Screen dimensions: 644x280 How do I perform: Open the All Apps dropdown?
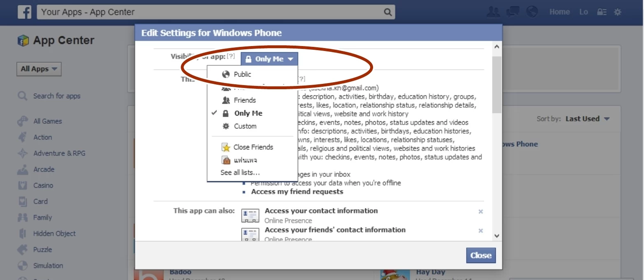[x=39, y=69]
